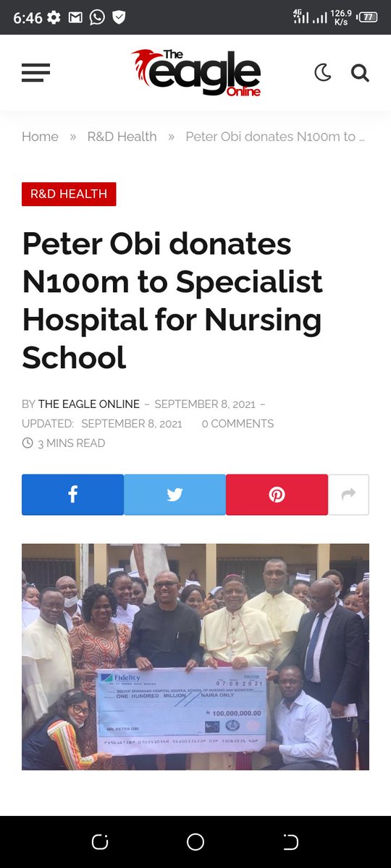
Task: Tap Android back navigation button
Action: pyautogui.click(x=290, y=842)
